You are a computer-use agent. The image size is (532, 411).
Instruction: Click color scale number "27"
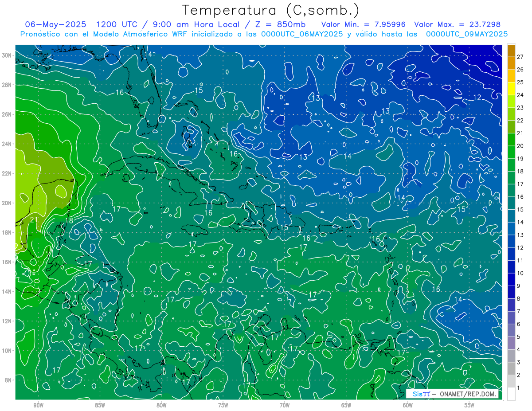pyautogui.click(x=520, y=57)
